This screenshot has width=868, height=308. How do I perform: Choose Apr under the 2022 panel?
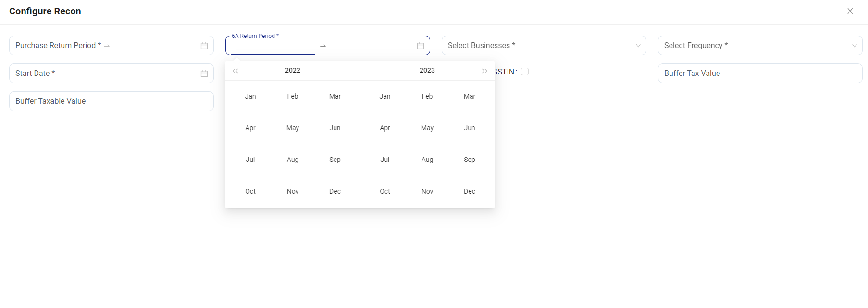tap(250, 128)
